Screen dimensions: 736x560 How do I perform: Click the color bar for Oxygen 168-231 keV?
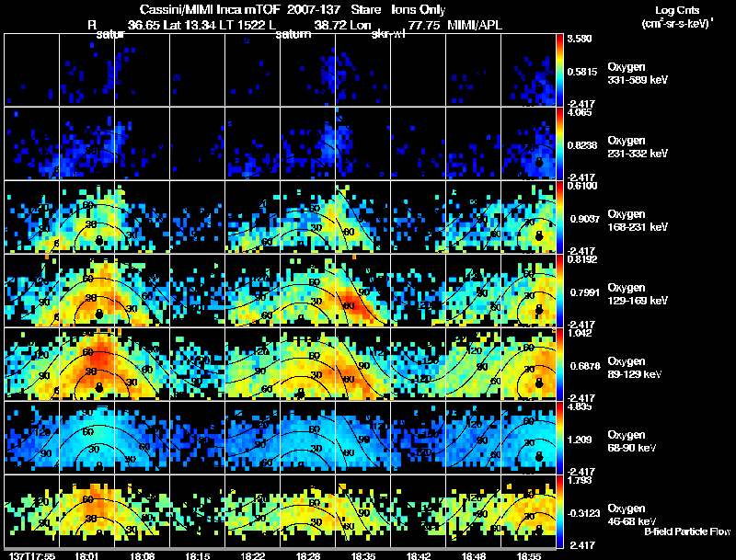(559, 217)
